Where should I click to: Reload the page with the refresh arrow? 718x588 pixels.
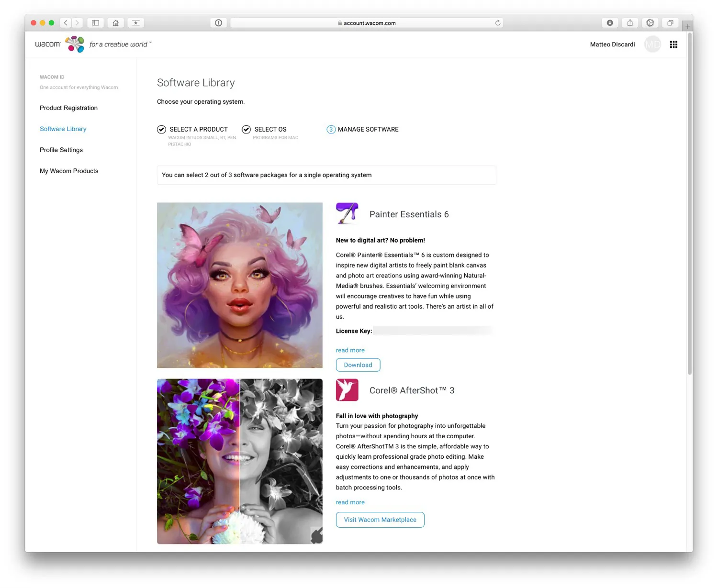tap(498, 22)
